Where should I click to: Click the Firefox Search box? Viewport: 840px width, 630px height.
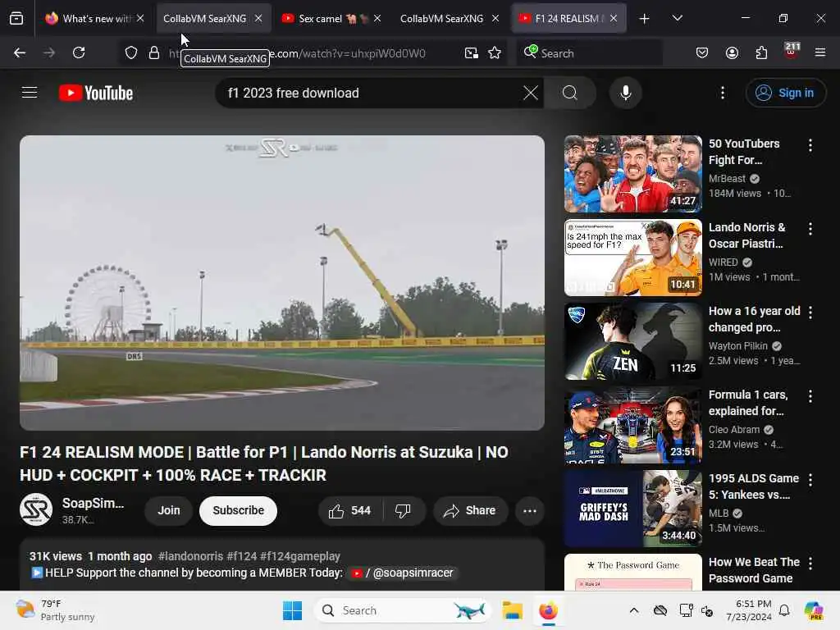(589, 52)
